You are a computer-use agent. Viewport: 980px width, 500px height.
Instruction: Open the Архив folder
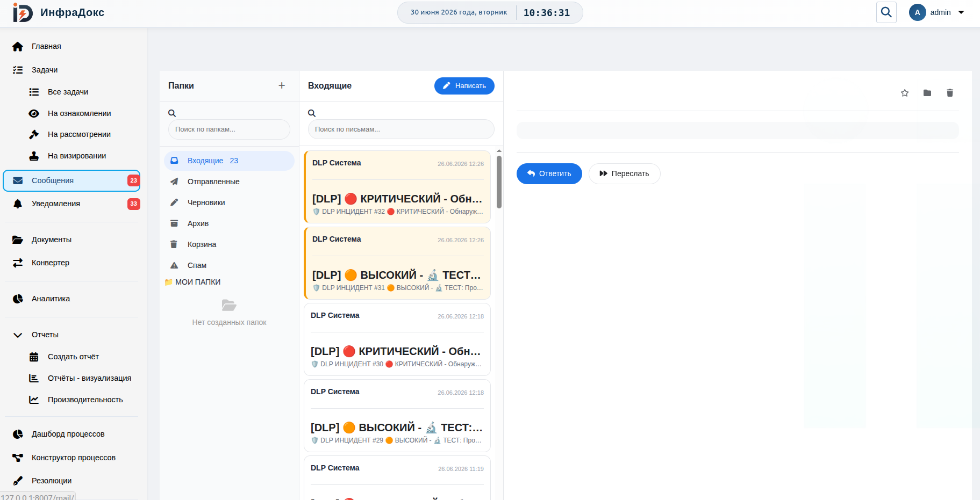pyautogui.click(x=229, y=223)
